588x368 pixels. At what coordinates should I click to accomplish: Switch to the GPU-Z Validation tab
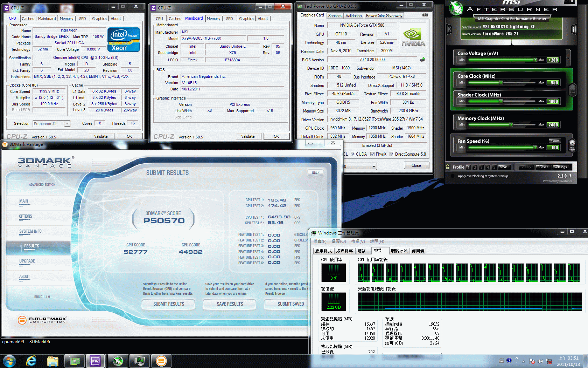pyautogui.click(x=353, y=16)
